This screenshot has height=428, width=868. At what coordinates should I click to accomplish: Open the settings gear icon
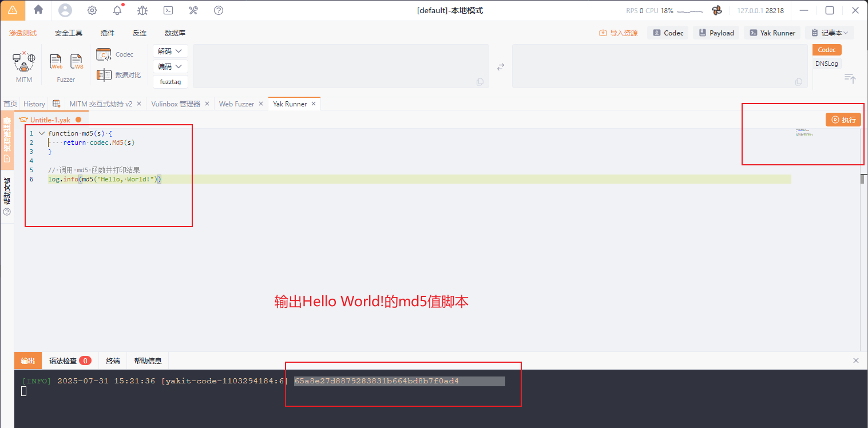[x=92, y=10]
